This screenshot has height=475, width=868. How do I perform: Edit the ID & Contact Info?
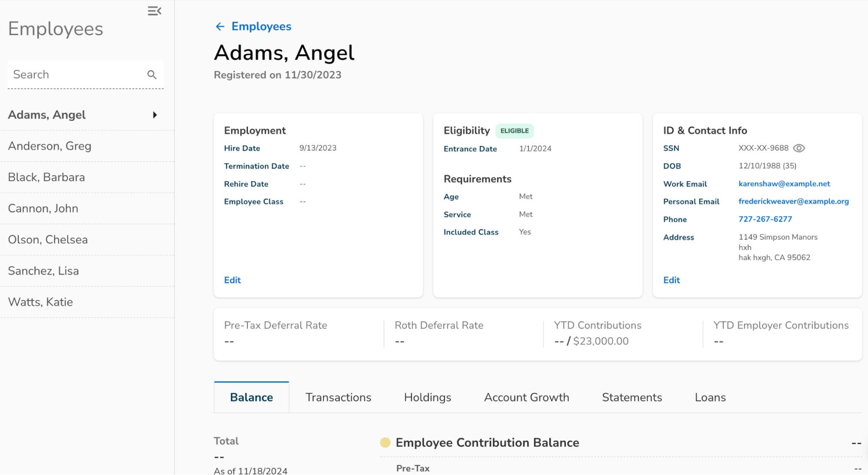point(671,280)
